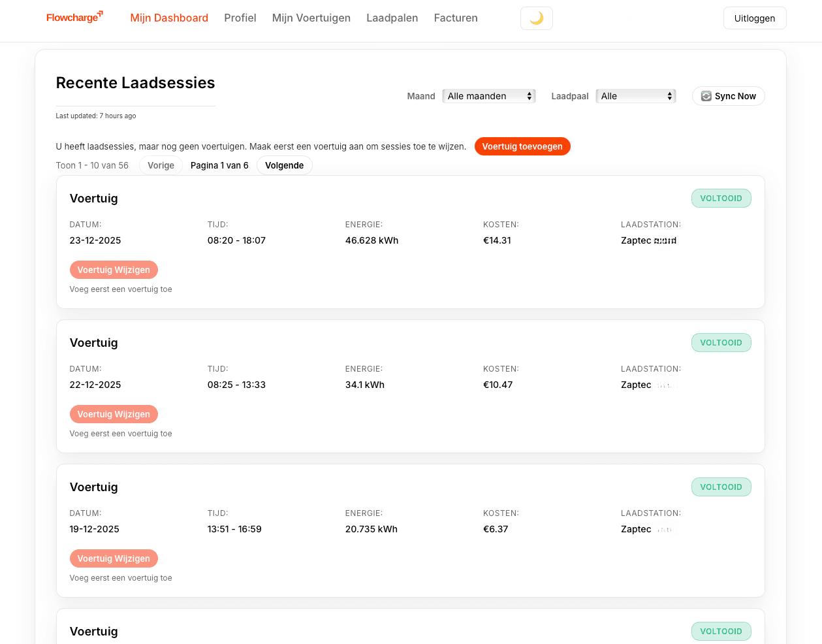Viewport: 822px width, 644px height.
Task: Click Voertuig Wijzigen for 19-12-2025 session
Action: click(x=114, y=558)
